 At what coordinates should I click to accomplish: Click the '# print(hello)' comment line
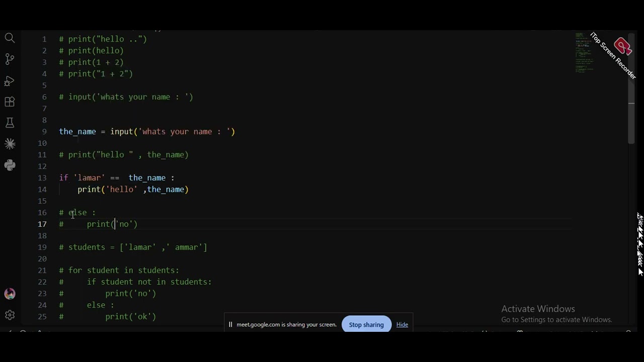(x=91, y=50)
